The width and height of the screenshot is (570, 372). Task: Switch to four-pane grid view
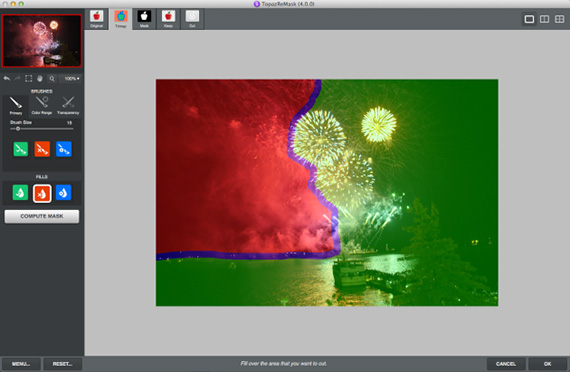559,19
